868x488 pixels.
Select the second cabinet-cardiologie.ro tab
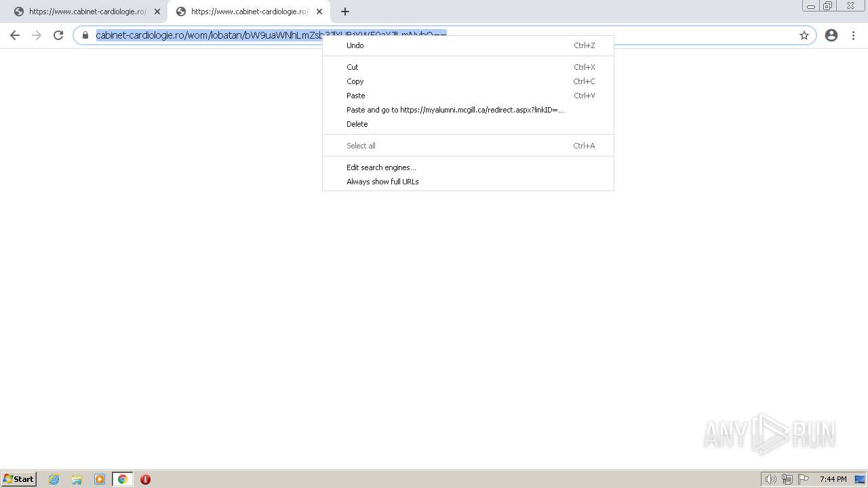pyautogui.click(x=249, y=12)
